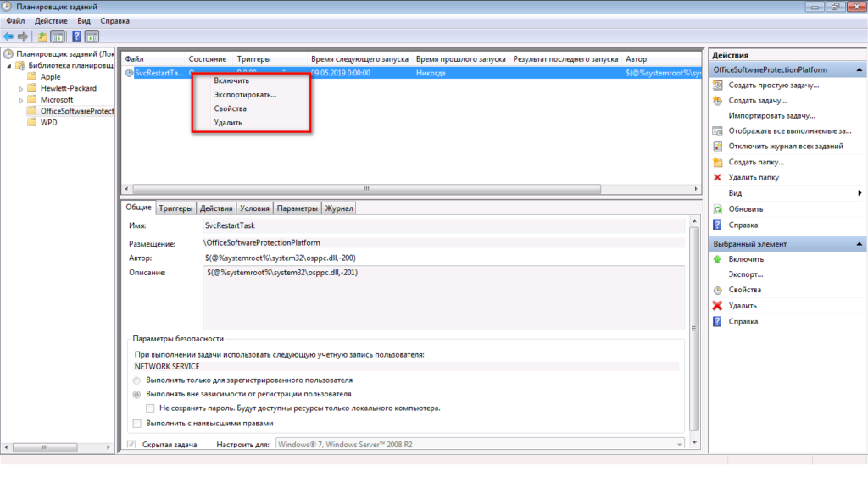Check 'Выполнить с наивысшими правами' checkbox
Image resolution: width=868 pixels, height=488 pixels.
click(139, 423)
